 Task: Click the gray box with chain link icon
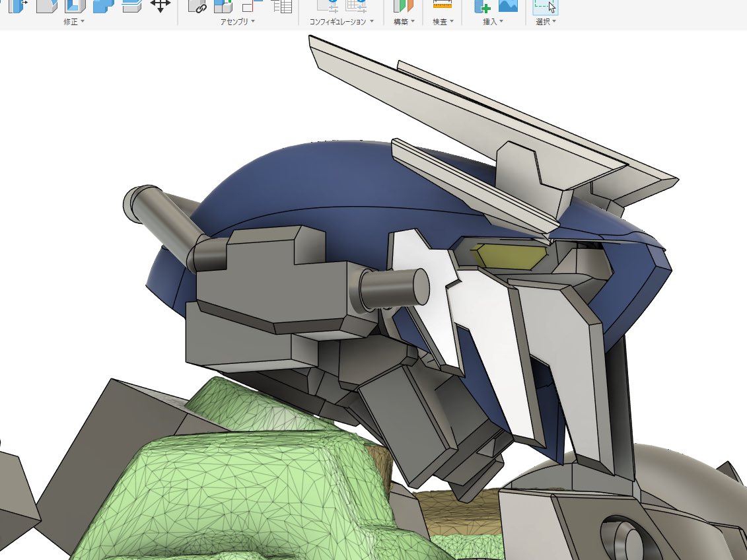click(197, 6)
